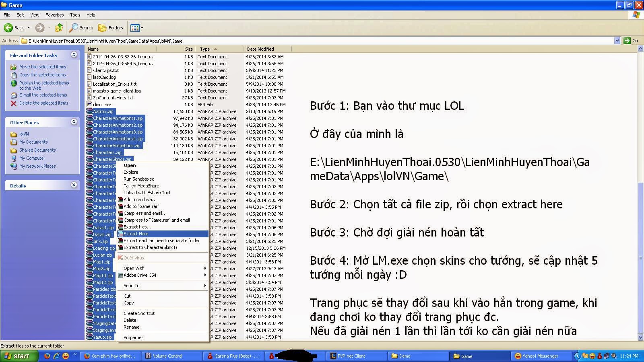Sort by Date Modified column header
Viewport: 644px width, 362px height.
point(267,49)
